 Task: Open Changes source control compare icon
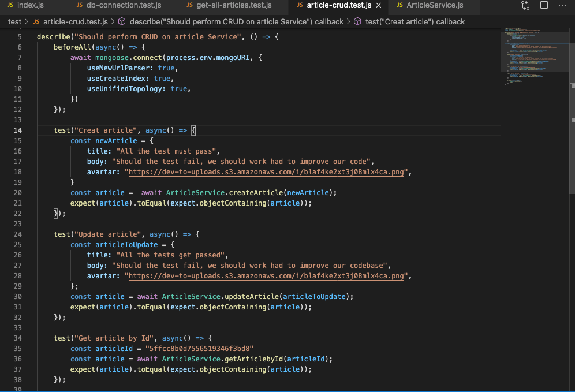tap(525, 5)
